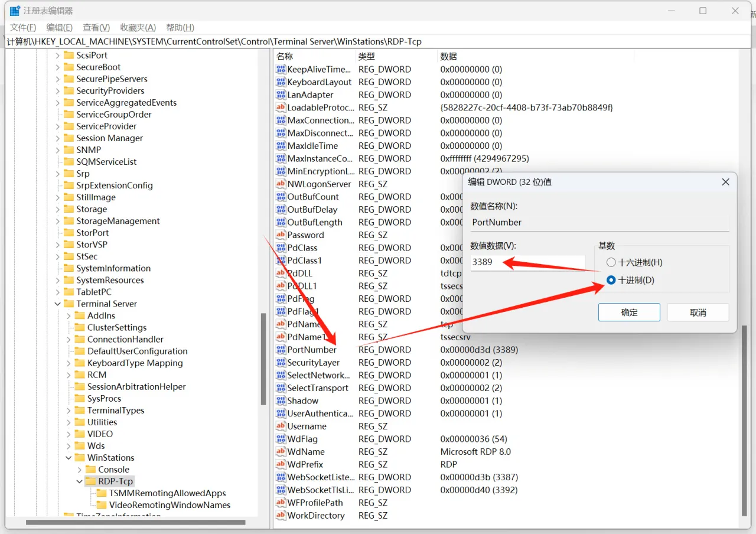
Task: Click the WdName string icon
Action: pyautogui.click(x=281, y=452)
